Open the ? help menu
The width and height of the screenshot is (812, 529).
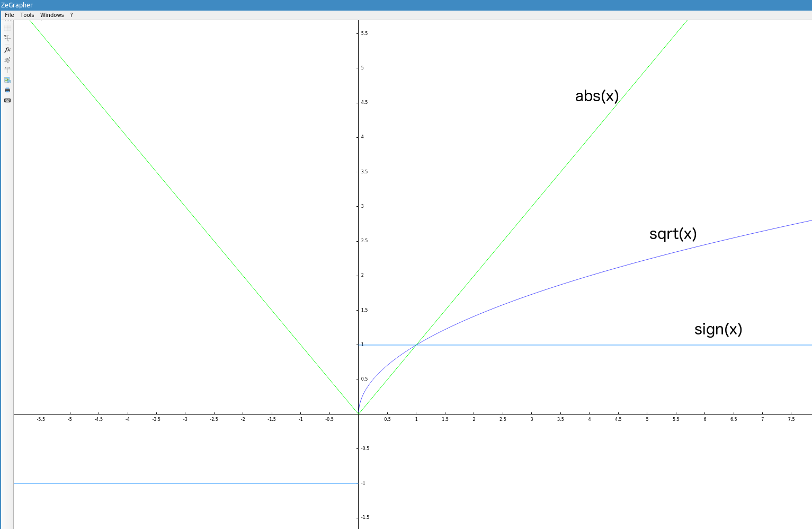pos(72,15)
